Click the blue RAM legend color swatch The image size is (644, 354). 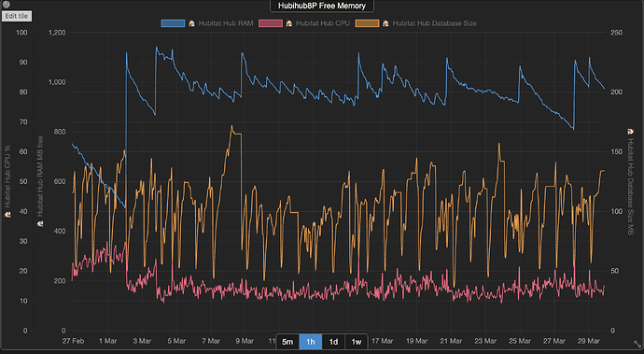(x=173, y=23)
